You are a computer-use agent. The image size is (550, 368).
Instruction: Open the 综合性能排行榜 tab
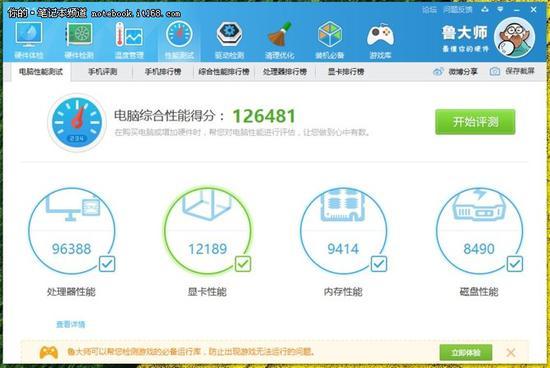click(224, 72)
